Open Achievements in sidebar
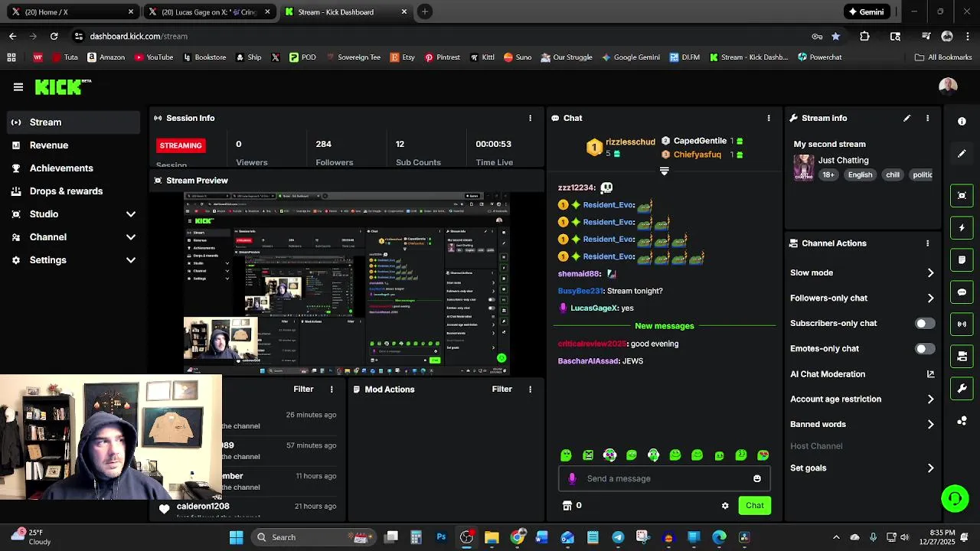The image size is (980, 551). [74, 168]
